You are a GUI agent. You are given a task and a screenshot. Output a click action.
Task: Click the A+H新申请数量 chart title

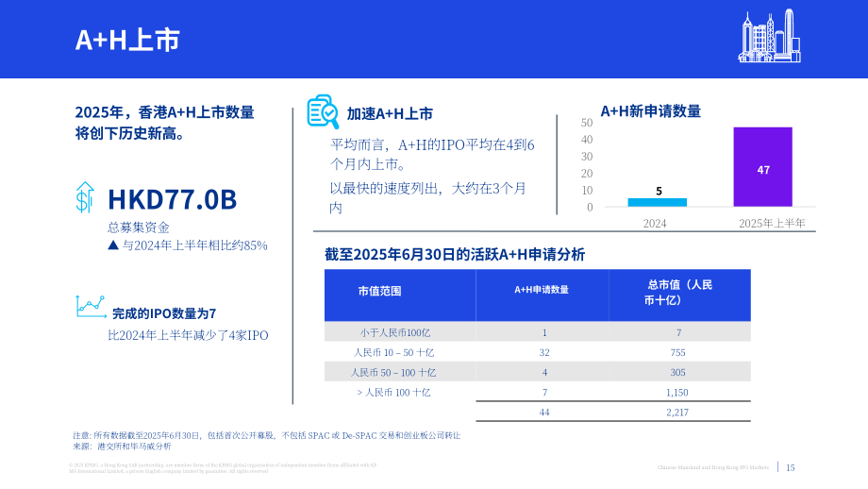(650, 111)
